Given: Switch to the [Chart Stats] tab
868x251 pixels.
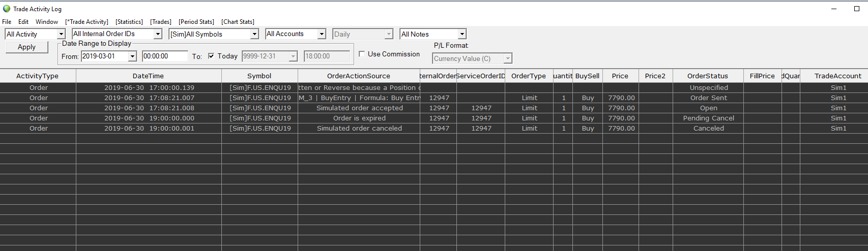Looking at the screenshot, I should tap(238, 22).
